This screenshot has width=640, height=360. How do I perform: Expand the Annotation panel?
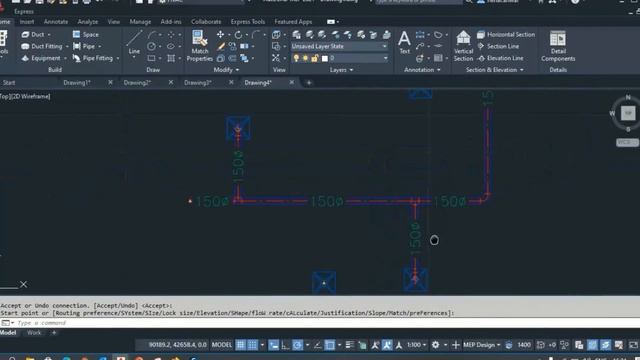(x=422, y=70)
